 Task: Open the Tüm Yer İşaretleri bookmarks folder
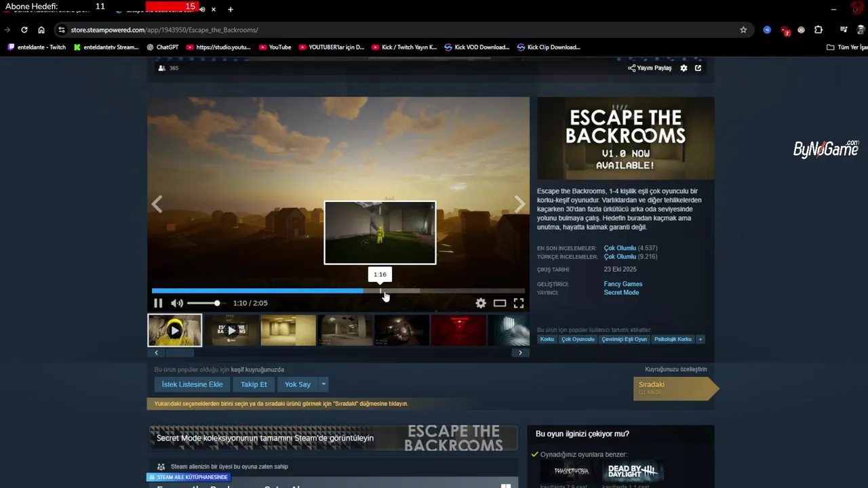pos(847,47)
